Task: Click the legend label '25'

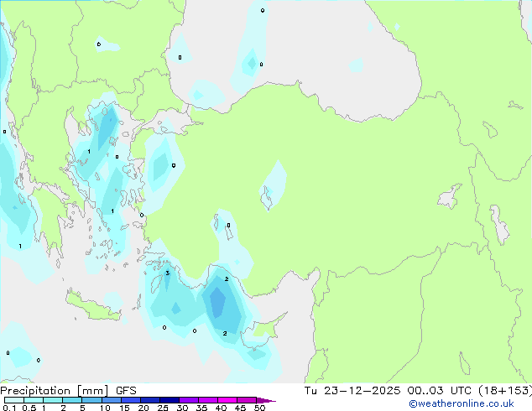Action: click(x=163, y=408)
